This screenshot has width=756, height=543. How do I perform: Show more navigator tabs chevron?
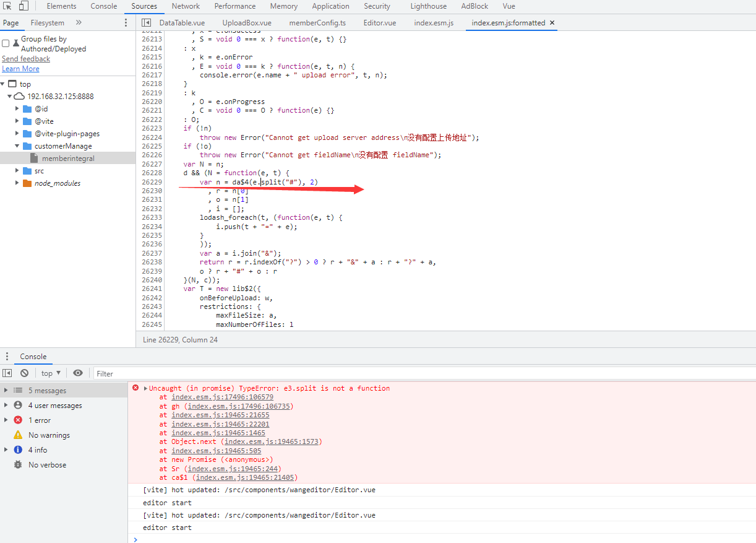tap(79, 23)
